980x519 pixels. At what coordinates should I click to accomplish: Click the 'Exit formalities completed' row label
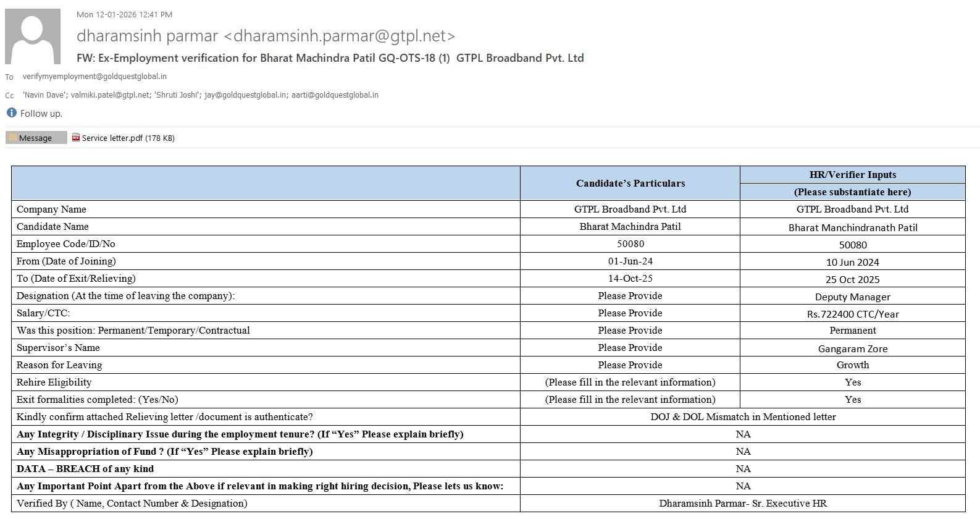coord(98,400)
